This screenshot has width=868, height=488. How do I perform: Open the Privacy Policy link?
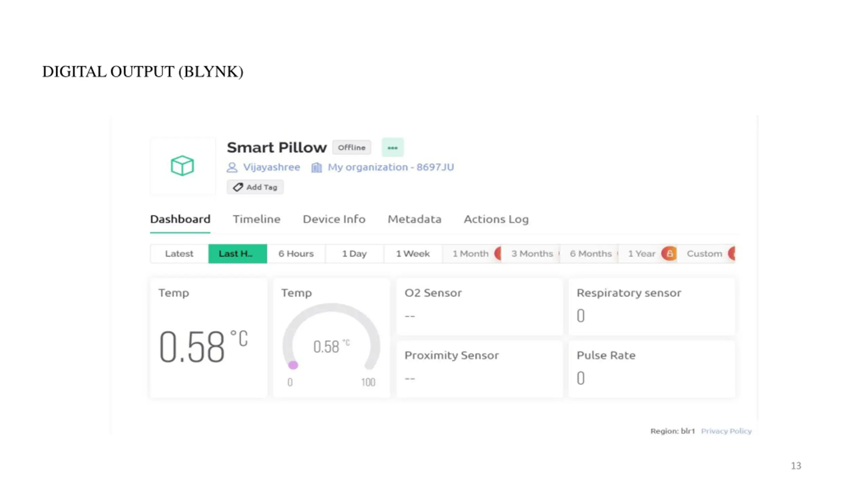tap(726, 431)
